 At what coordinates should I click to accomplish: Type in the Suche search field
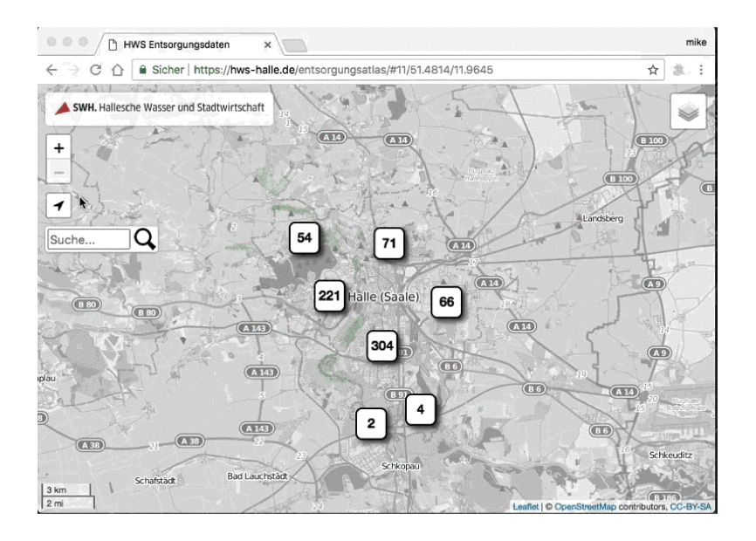click(x=88, y=239)
